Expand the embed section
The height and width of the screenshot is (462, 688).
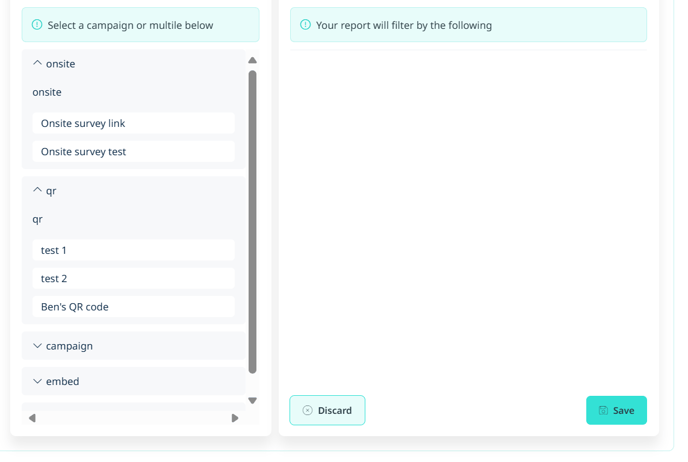[x=133, y=381]
